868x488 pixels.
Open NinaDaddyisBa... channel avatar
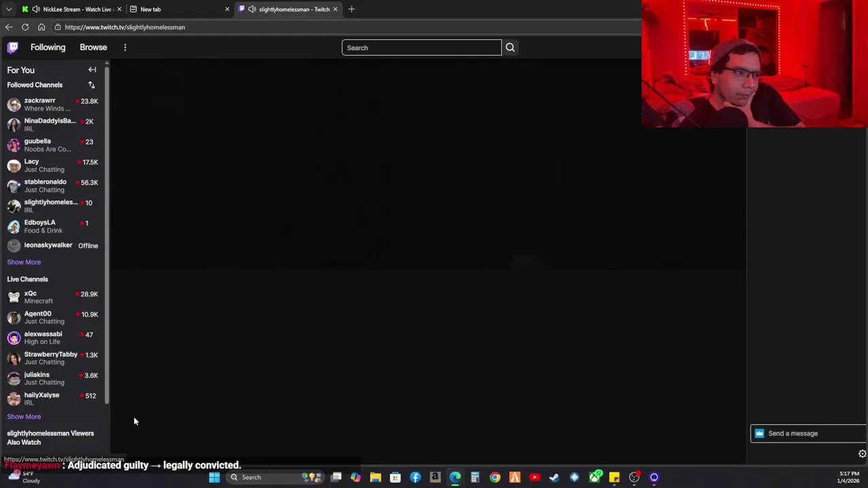(x=14, y=125)
